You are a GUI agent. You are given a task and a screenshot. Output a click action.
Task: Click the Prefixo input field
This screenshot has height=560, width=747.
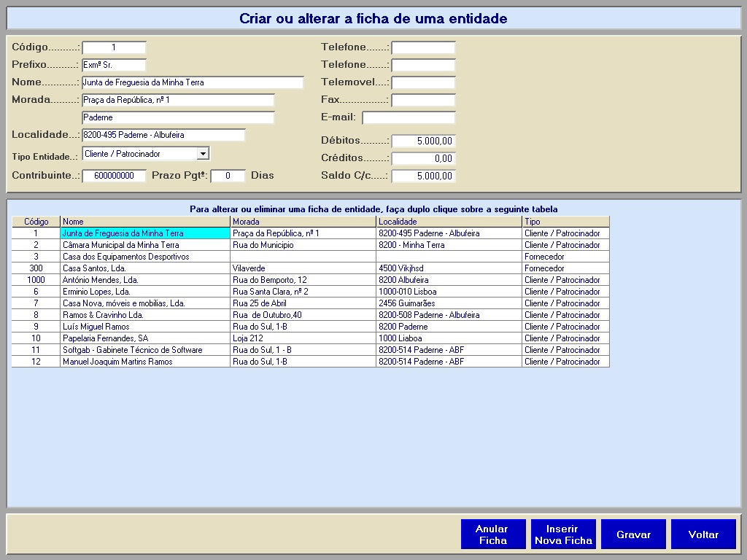click(x=114, y=65)
